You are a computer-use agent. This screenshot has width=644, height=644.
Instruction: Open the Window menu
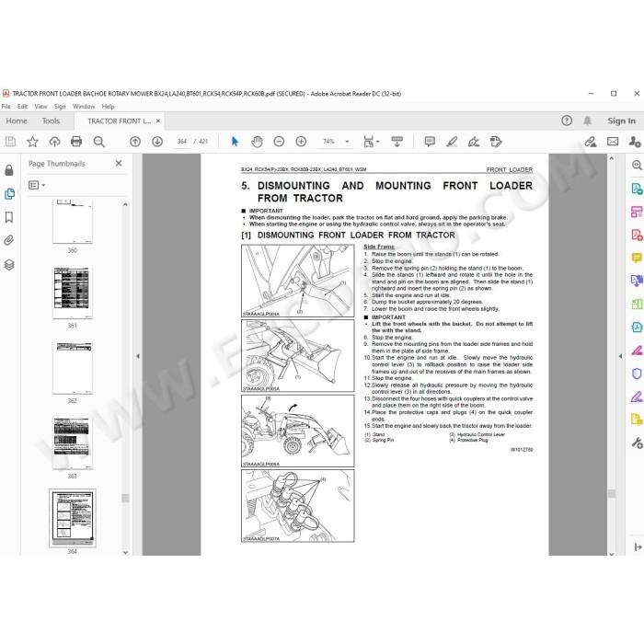tap(84, 107)
